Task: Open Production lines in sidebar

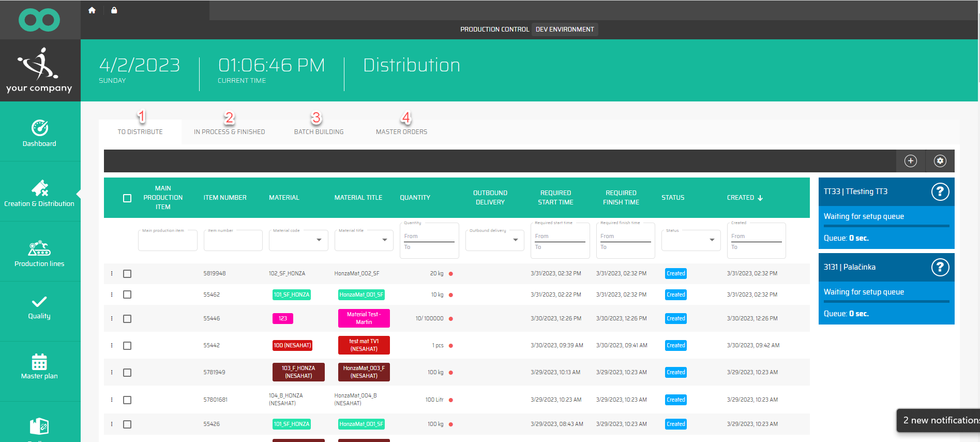Action: [40, 253]
